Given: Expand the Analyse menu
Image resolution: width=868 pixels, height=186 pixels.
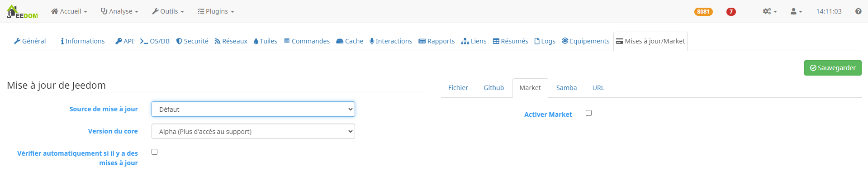Looking at the screenshot, I should click(x=119, y=11).
